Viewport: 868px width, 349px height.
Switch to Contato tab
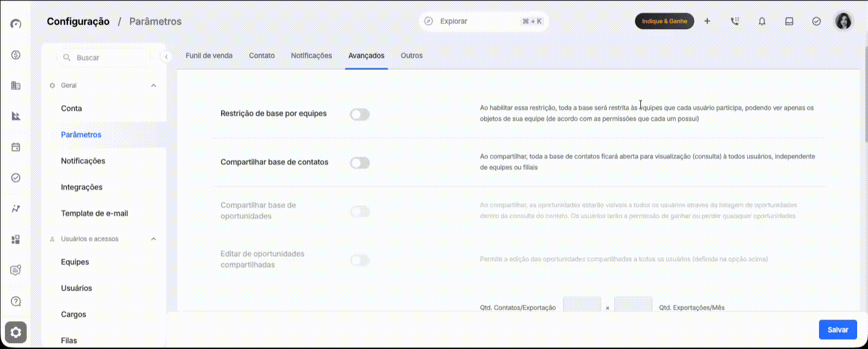pos(262,56)
